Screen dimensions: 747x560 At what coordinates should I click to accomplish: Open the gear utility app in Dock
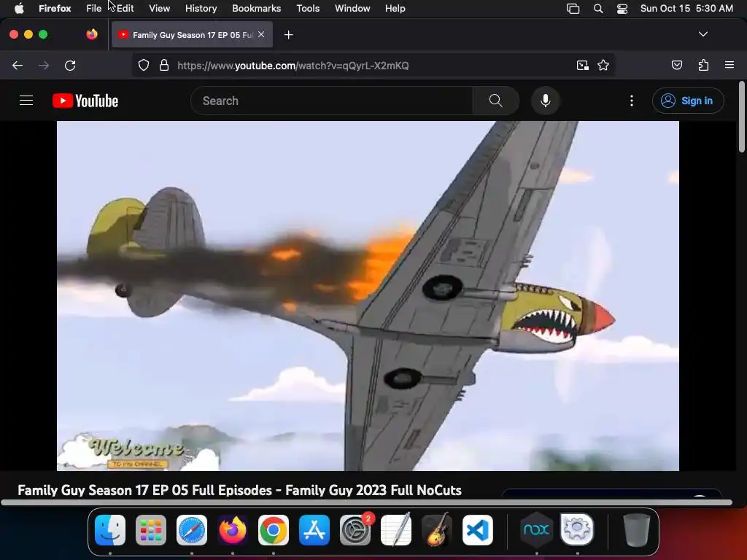(578, 529)
